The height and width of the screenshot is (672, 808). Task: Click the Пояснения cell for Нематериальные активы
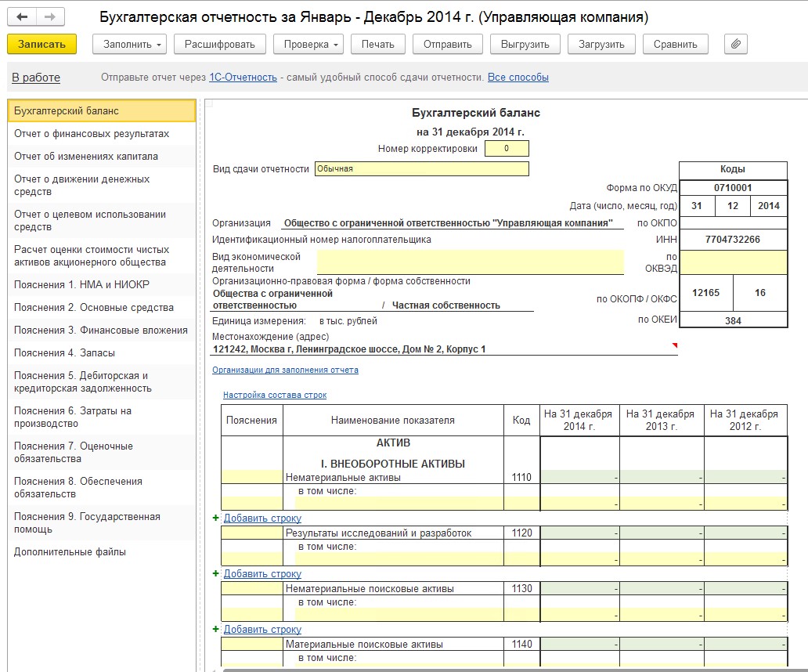(252, 477)
